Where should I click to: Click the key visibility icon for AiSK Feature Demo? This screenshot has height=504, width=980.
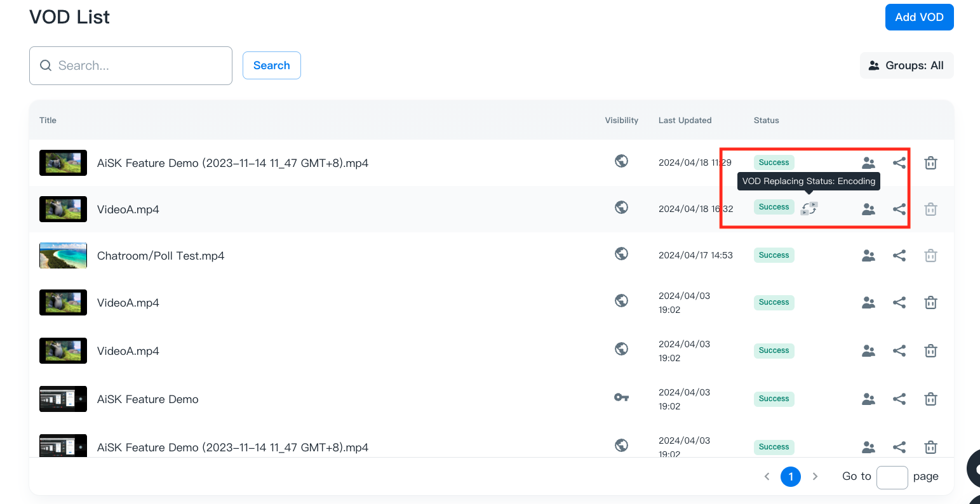click(x=621, y=397)
